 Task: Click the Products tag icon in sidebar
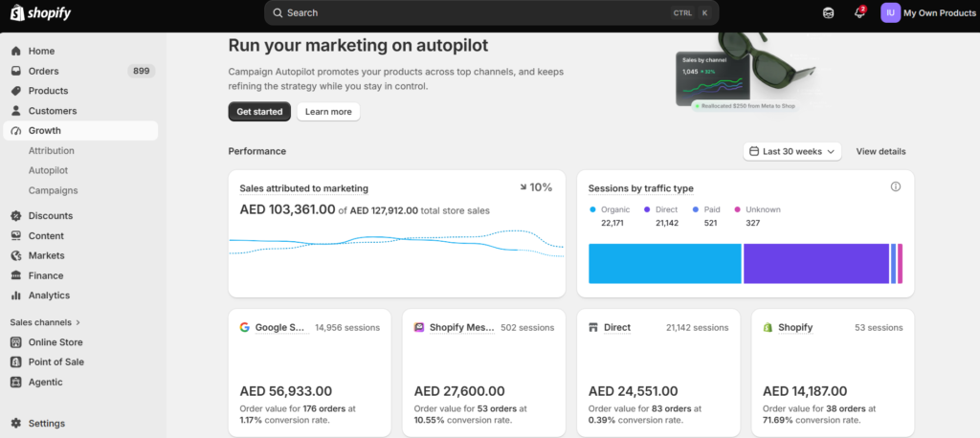pos(16,91)
